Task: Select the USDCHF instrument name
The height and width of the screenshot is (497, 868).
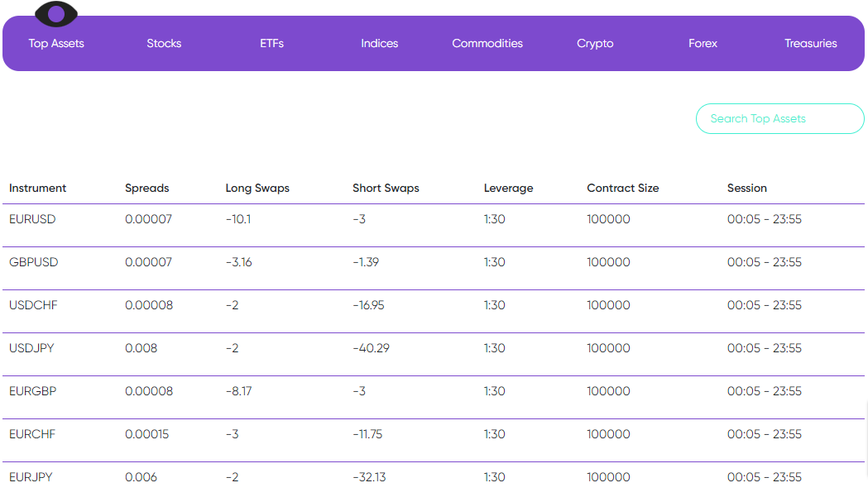Action: point(33,305)
